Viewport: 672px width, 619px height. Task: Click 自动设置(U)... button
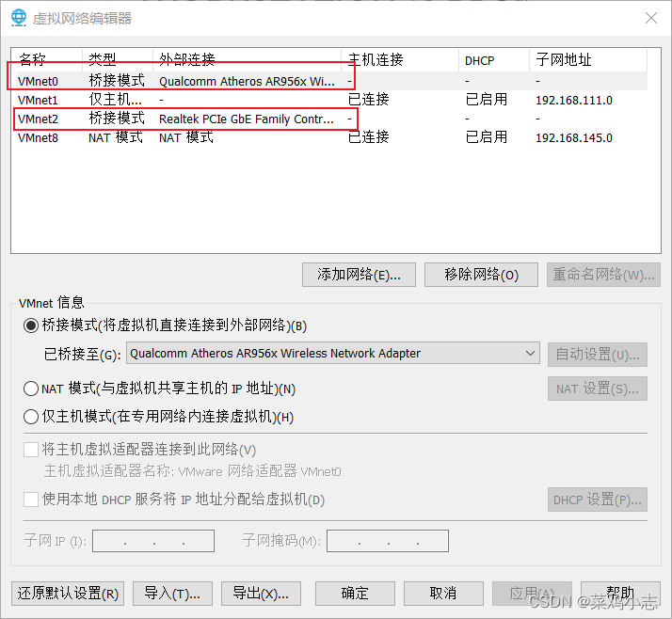(x=598, y=355)
